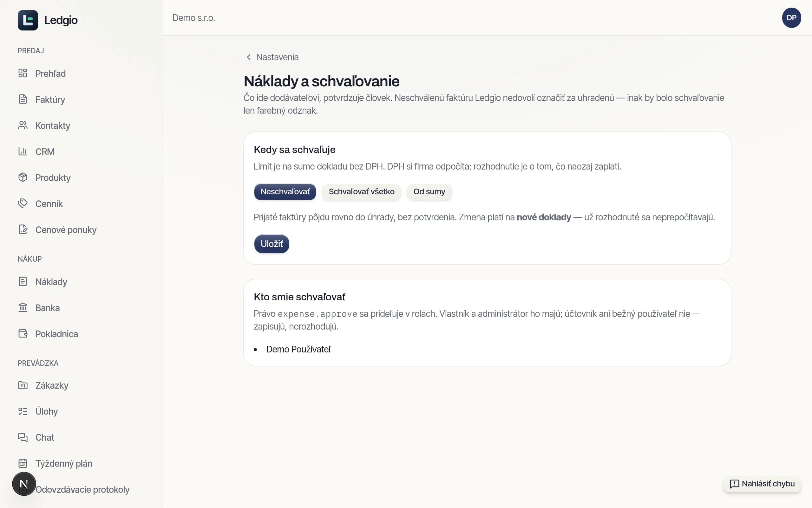Open the Náklady menu label
812x508 pixels.
[51, 282]
